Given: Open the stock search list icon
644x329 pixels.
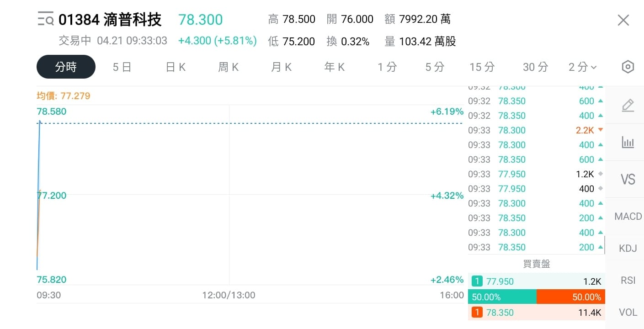Looking at the screenshot, I should [46, 20].
